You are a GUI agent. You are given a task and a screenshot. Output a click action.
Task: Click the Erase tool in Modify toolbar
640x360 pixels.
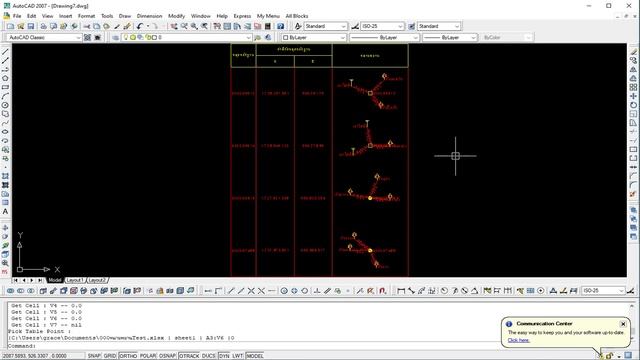click(633, 52)
